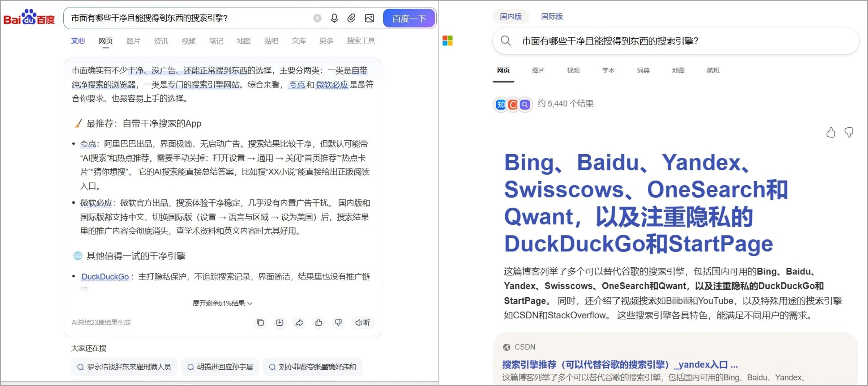Image resolution: width=868 pixels, height=386 pixels.
Task: Click the Microsoft logo in Bing
Action: click(x=447, y=41)
